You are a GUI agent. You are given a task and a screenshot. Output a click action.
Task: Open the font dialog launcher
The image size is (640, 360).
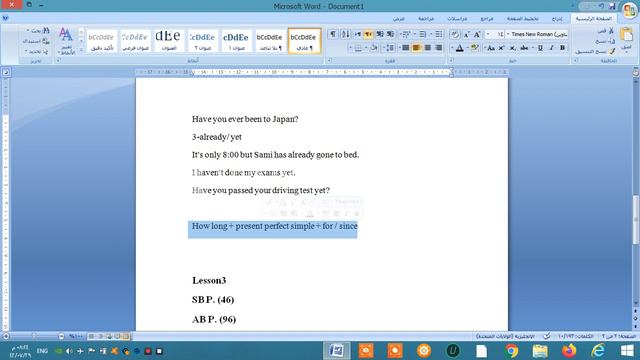point(451,60)
